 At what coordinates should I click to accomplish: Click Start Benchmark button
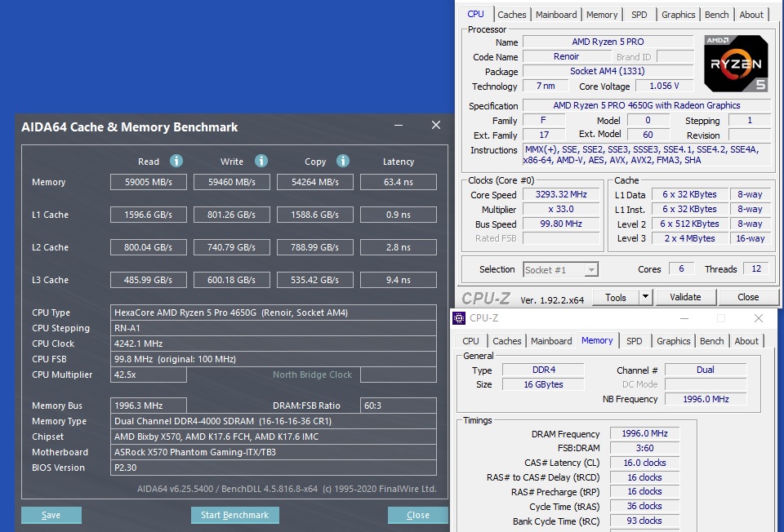(x=234, y=515)
